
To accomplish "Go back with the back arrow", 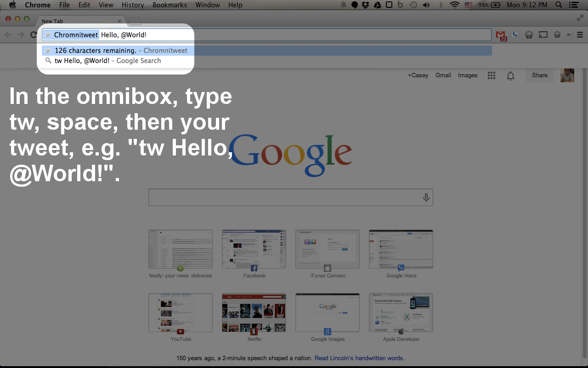I will pyautogui.click(x=8, y=34).
